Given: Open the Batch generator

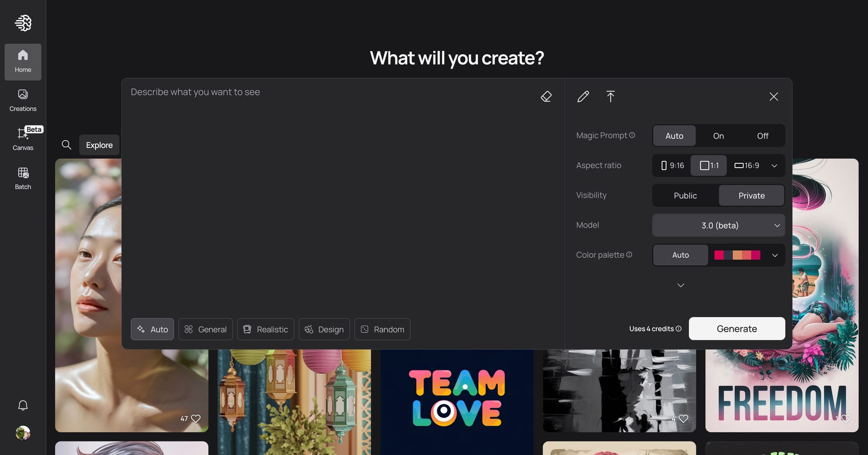Looking at the screenshot, I should 23,178.
